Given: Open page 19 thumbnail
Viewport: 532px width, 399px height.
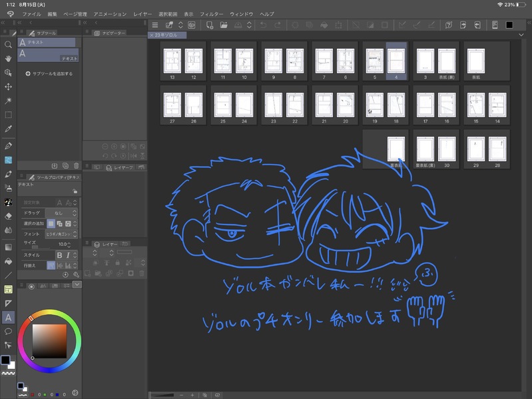Looking at the screenshot, I should pos(375,105).
